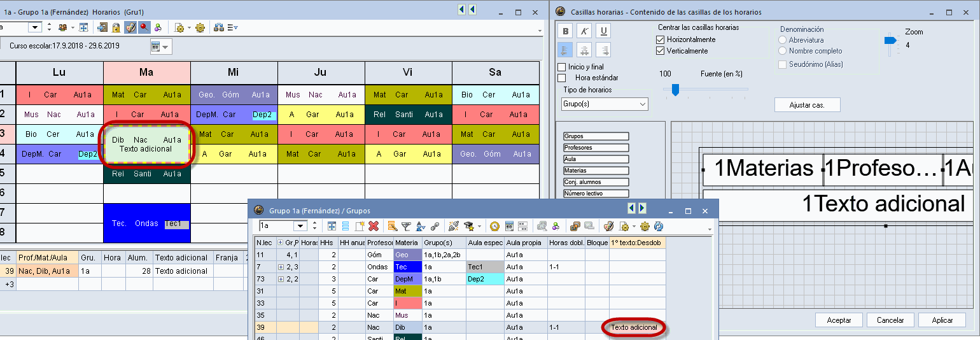The width and height of the screenshot is (980, 340).
Task: Open the 1a group selector dropdown in Grupos window
Action: [x=300, y=226]
